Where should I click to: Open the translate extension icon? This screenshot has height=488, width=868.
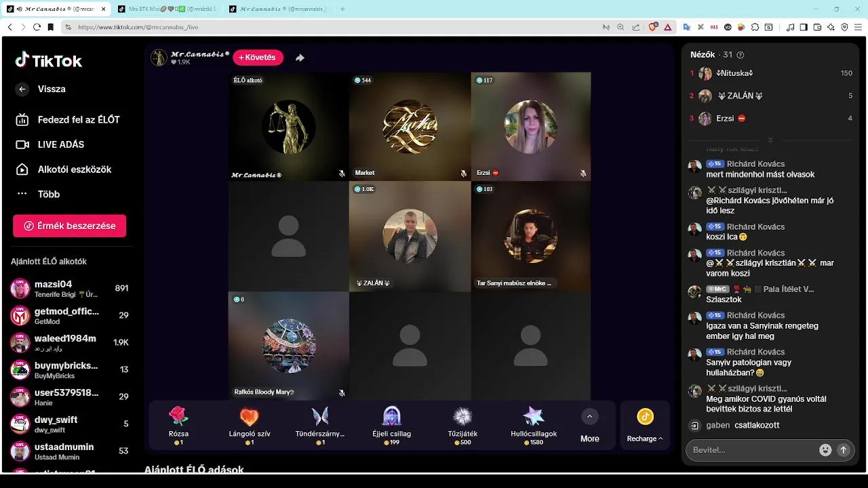687,27
